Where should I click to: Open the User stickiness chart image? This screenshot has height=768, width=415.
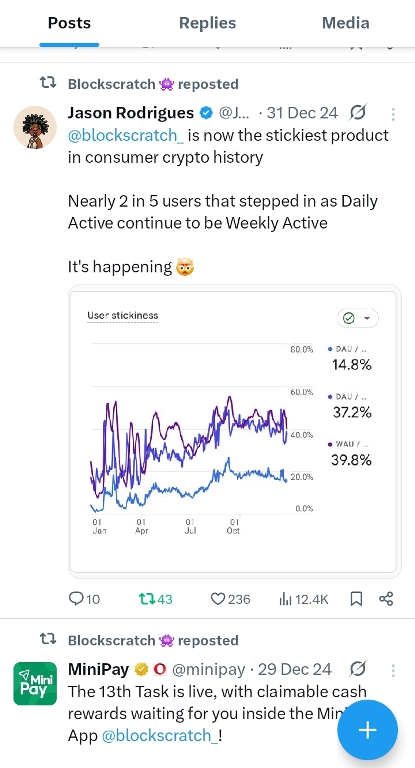(234, 432)
